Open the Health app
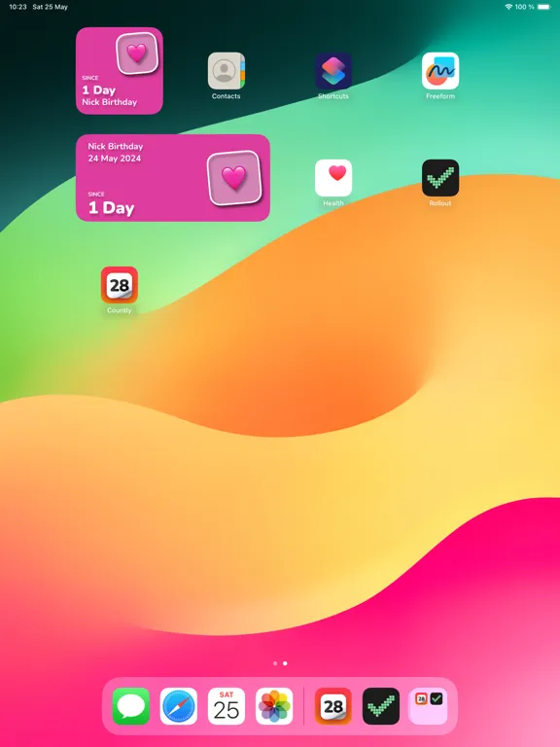Viewport: 560px width, 747px height. pyautogui.click(x=333, y=178)
